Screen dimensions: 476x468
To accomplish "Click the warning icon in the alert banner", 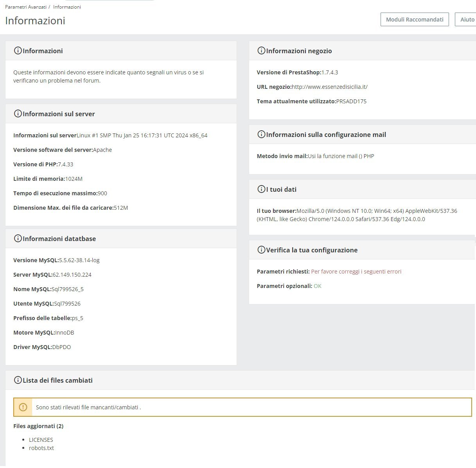I will (x=23, y=407).
